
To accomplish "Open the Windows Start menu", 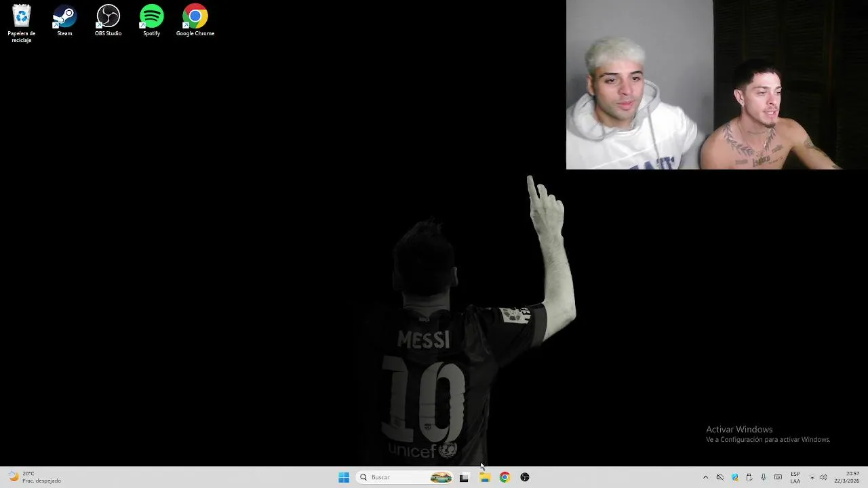I will coord(344,477).
